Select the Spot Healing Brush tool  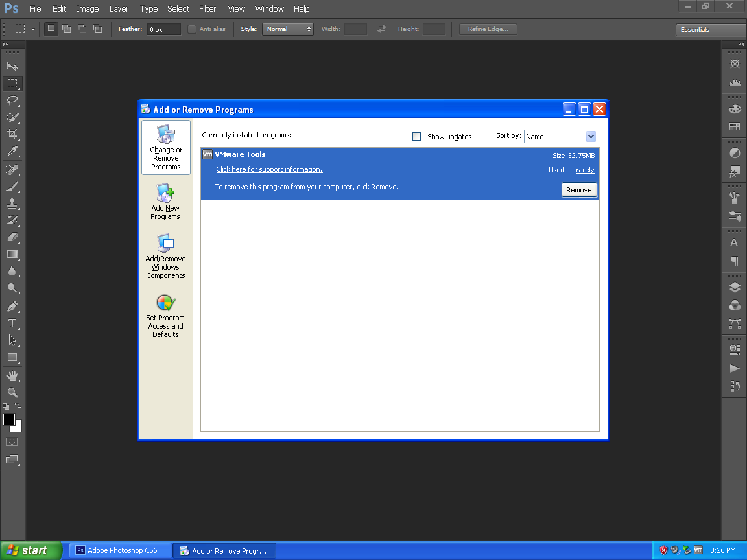tap(12, 170)
